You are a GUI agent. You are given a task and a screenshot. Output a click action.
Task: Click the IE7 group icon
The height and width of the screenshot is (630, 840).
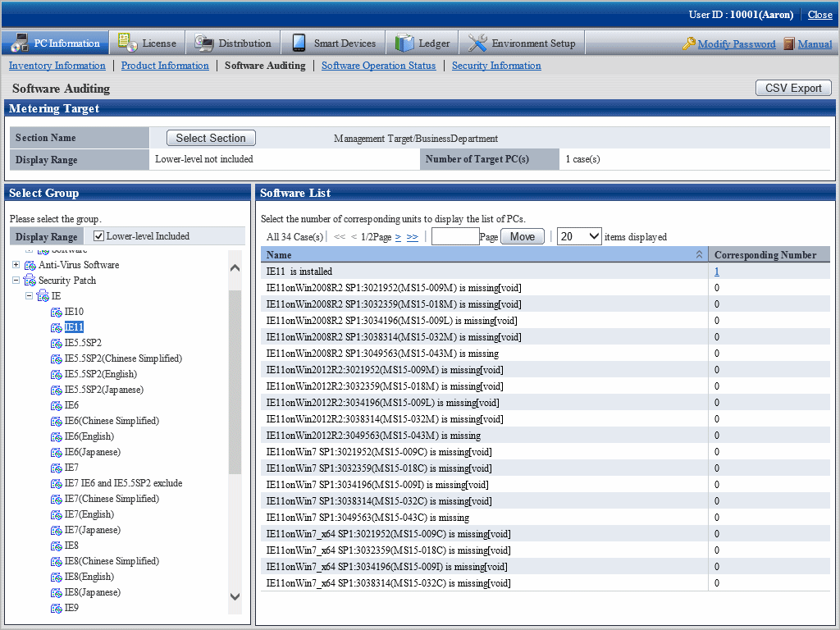click(x=57, y=468)
